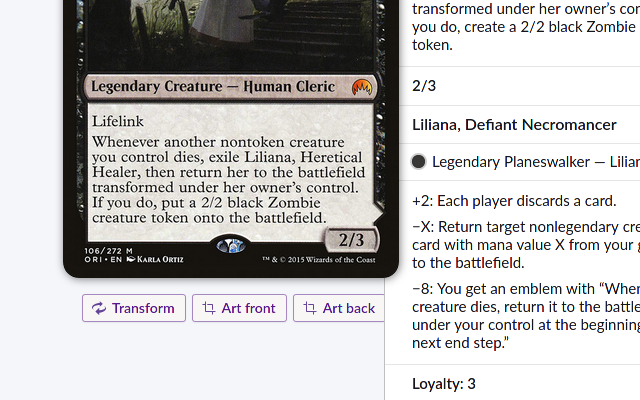Click the Loyalty: 3 text

[444, 384]
